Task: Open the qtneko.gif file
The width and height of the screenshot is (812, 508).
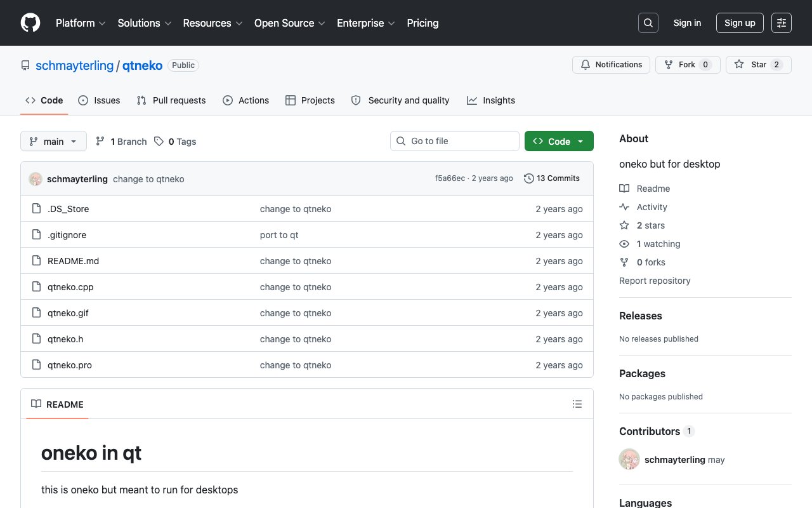Action: (68, 313)
